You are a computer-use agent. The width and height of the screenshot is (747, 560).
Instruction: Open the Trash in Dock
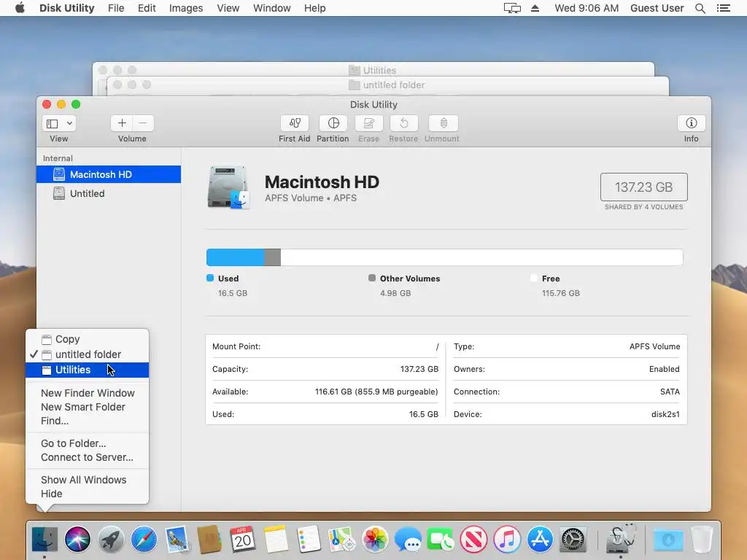tap(702, 540)
